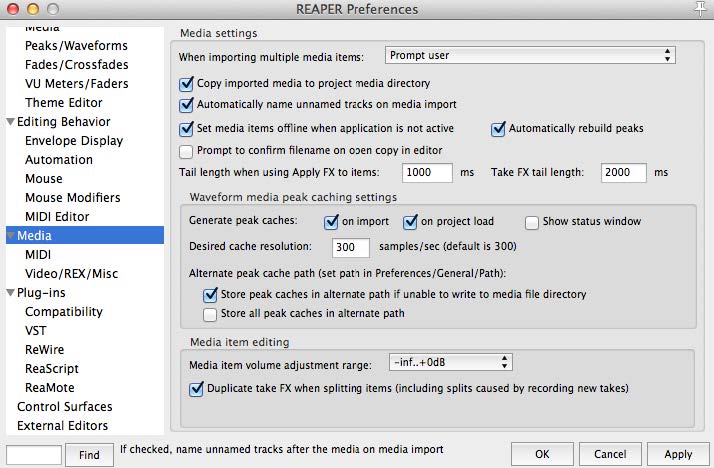The image size is (714, 468).
Task: Select Peaks/Waveforms in the sidebar
Action: (x=76, y=46)
